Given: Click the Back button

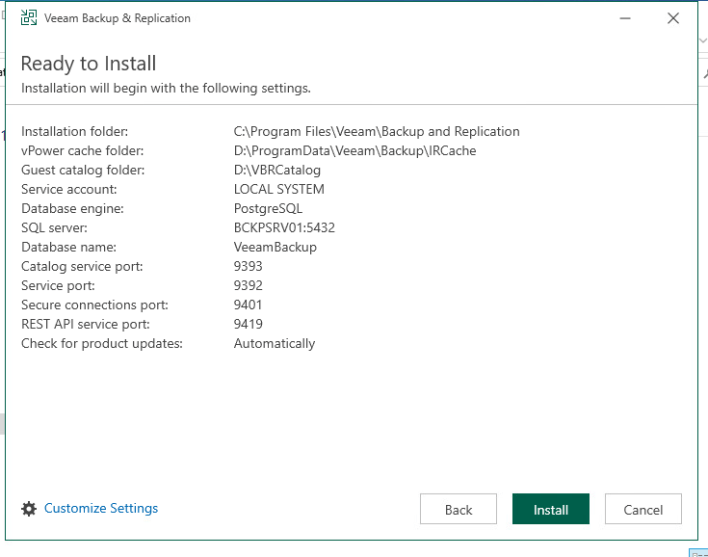Looking at the screenshot, I should click(458, 509).
